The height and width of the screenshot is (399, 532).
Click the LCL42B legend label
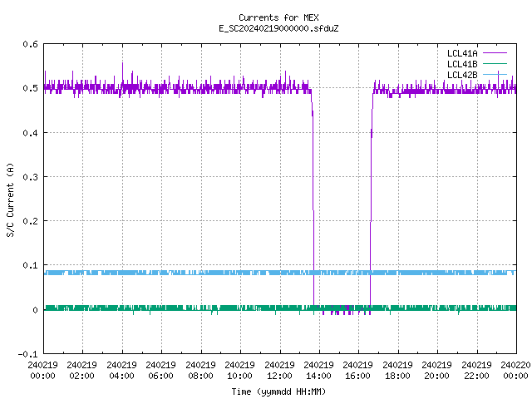(462, 75)
